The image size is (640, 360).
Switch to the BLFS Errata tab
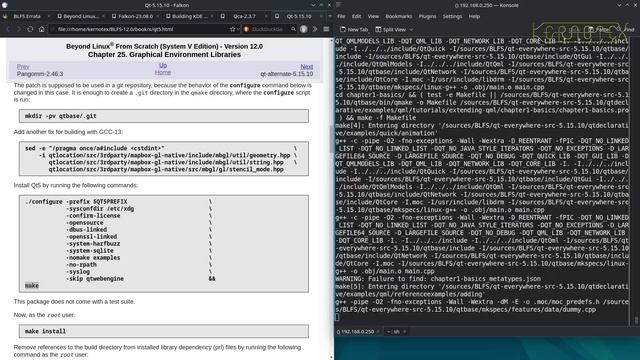click(27, 16)
